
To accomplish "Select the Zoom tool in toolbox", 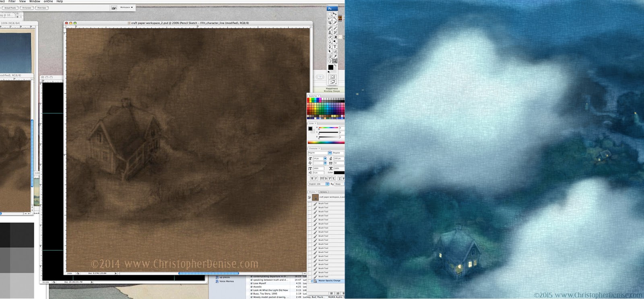I will click(x=334, y=61).
